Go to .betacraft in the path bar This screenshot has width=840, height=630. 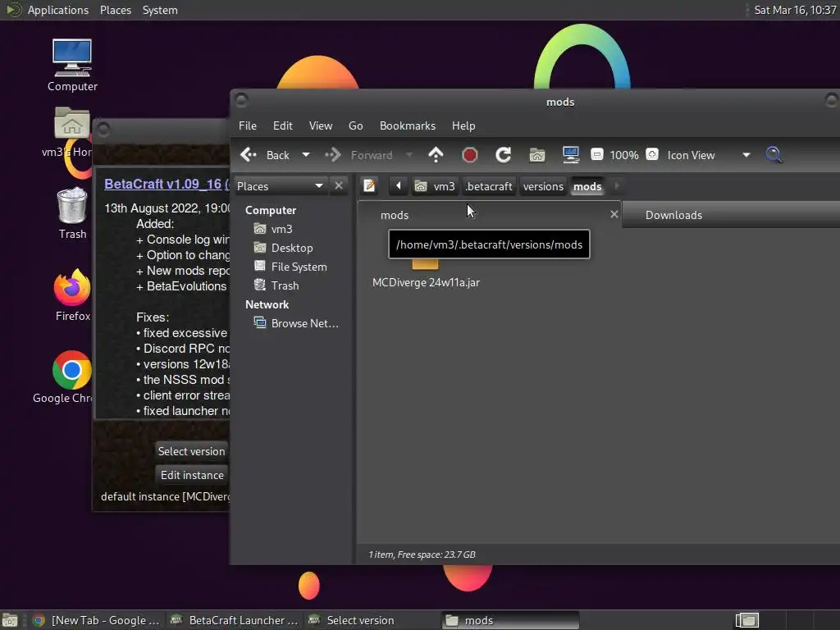coord(489,186)
